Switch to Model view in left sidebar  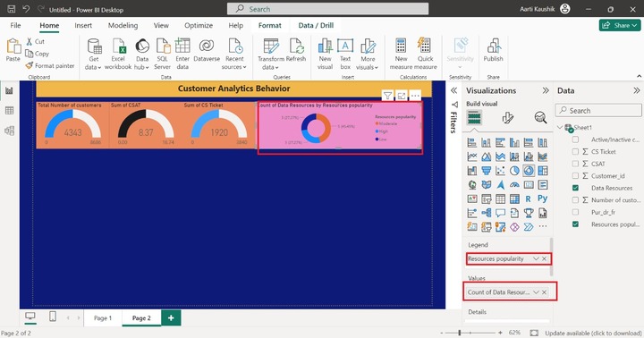tap(9, 131)
